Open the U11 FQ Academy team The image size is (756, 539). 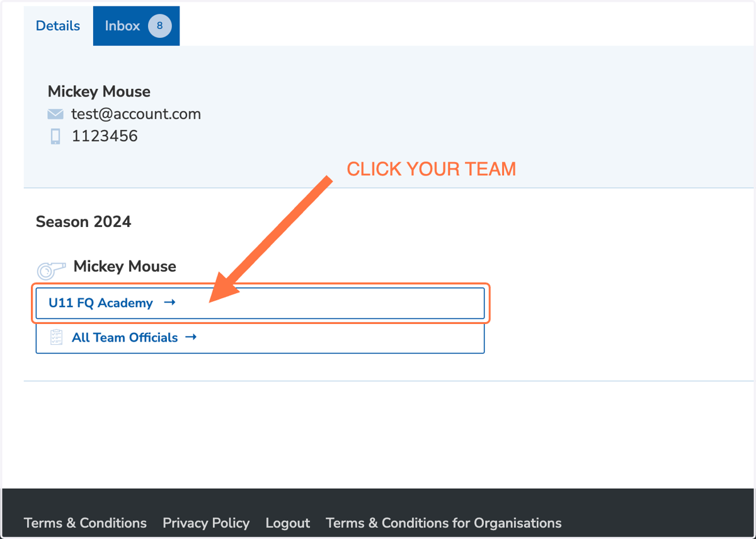[x=260, y=303]
